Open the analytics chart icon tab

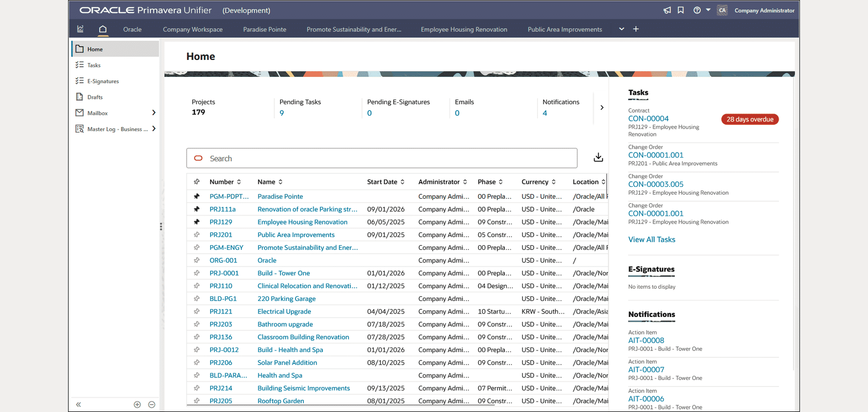coord(80,29)
